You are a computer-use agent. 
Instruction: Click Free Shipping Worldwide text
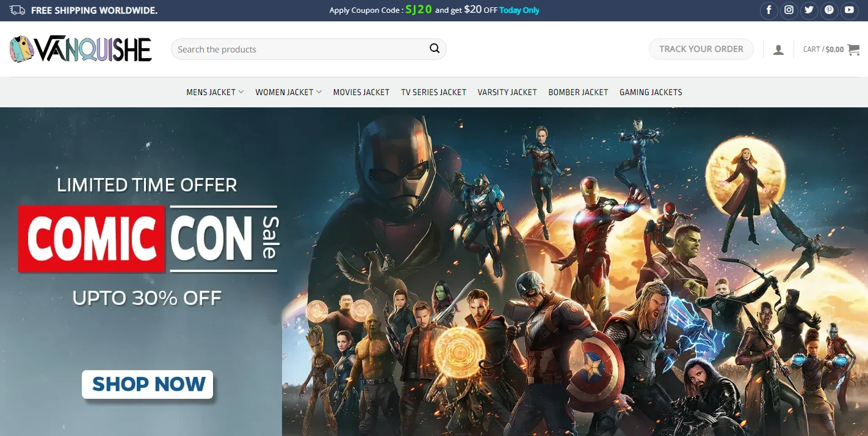94,10
